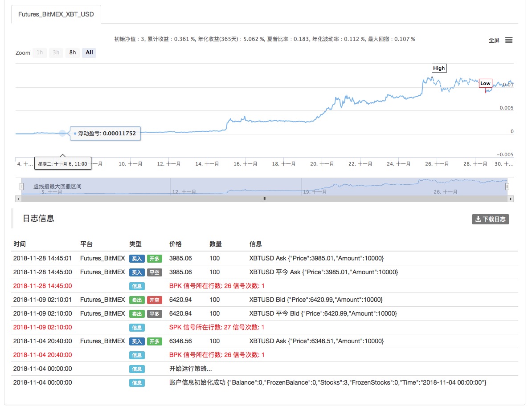Click the red 开空 badge in the log
The width and height of the screenshot is (532, 406).
click(155, 300)
